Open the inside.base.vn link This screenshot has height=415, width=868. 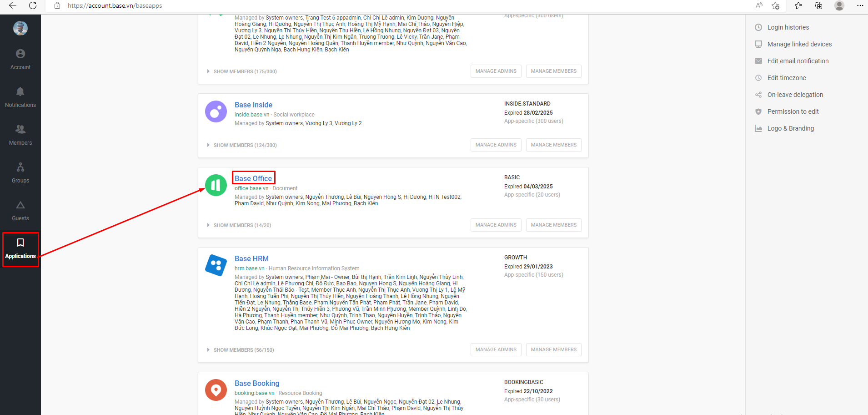[252, 115]
